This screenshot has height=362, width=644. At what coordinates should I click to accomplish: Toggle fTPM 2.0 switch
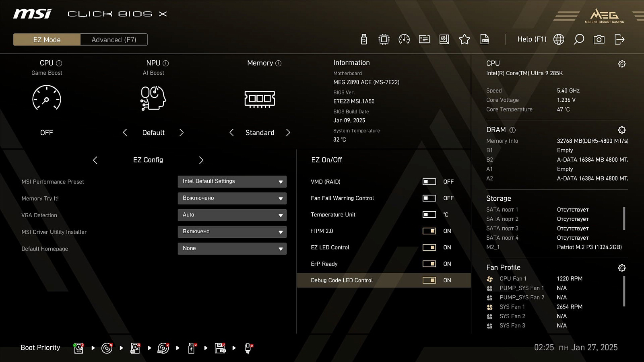click(429, 231)
